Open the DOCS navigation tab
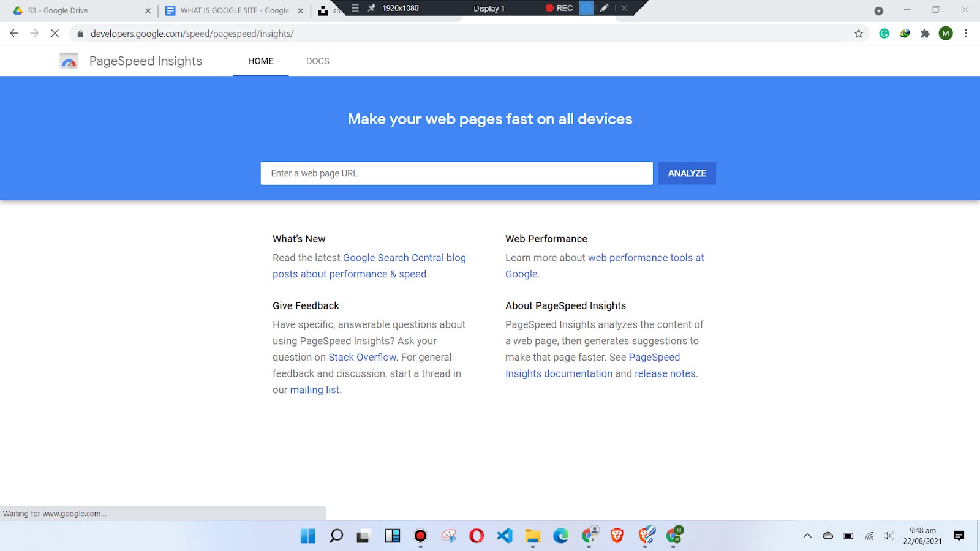Screen dimensions: 980x551 (x=318, y=61)
